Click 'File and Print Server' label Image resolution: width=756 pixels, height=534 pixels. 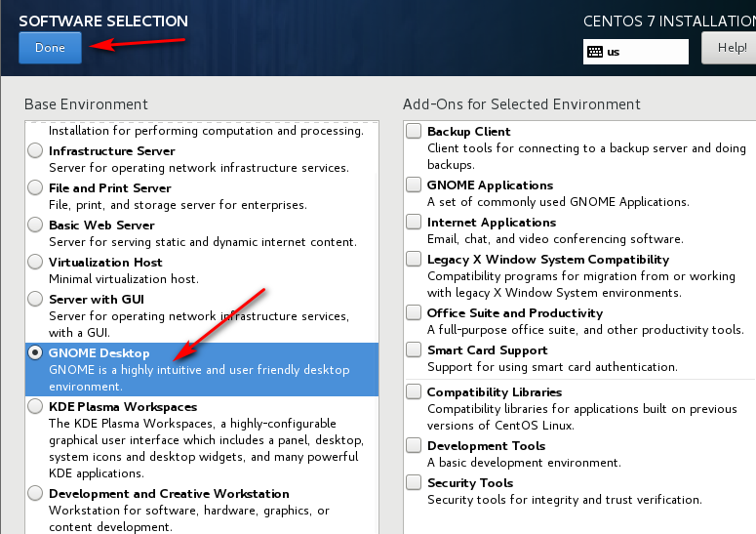click(x=110, y=188)
